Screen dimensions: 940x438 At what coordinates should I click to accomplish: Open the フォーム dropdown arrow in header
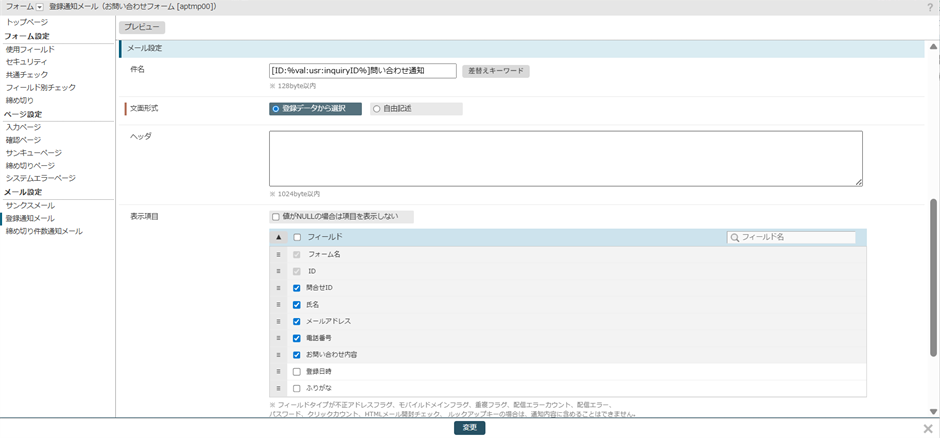click(x=40, y=7)
